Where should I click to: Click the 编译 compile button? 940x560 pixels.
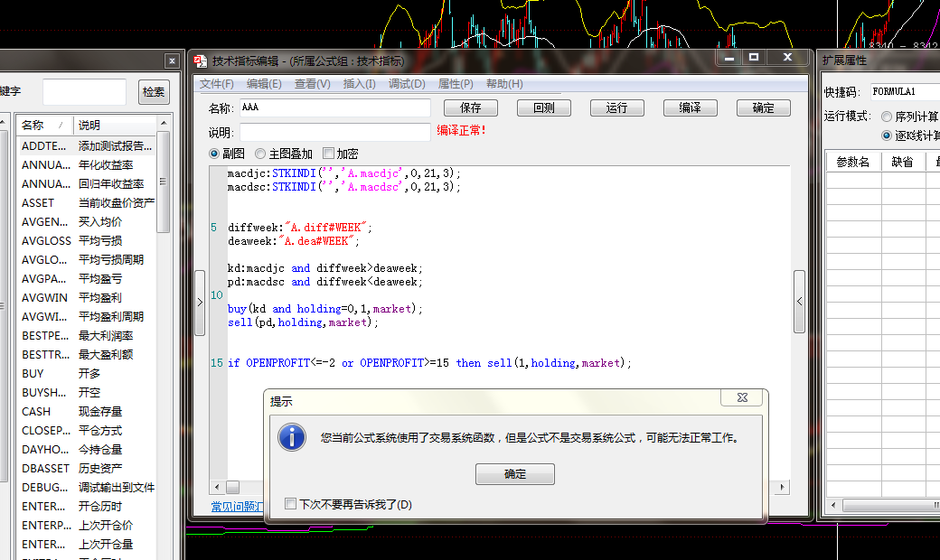pos(690,107)
